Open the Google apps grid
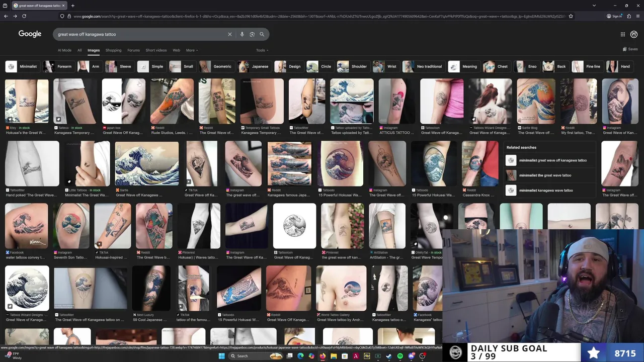644x362 pixels. click(623, 34)
